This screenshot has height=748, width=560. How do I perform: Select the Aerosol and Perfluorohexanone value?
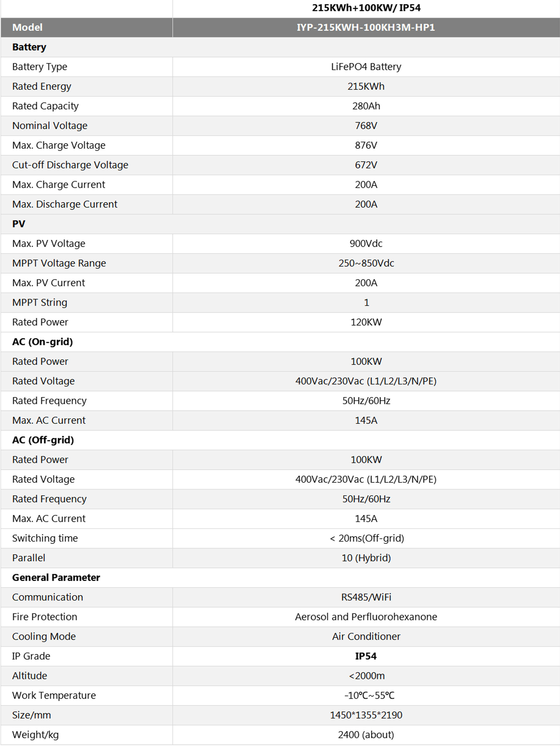[x=366, y=616]
